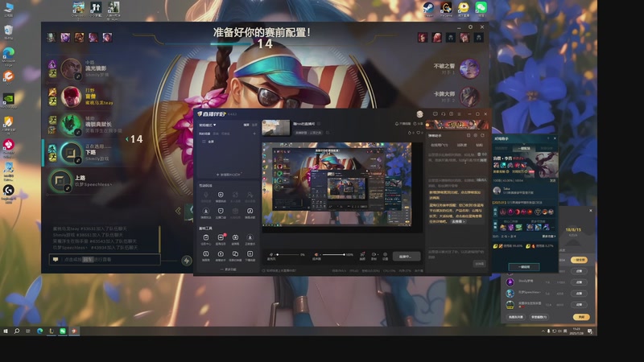Open the Recycle Bin desktop icon
The image size is (644, 362).
point(9,31)
